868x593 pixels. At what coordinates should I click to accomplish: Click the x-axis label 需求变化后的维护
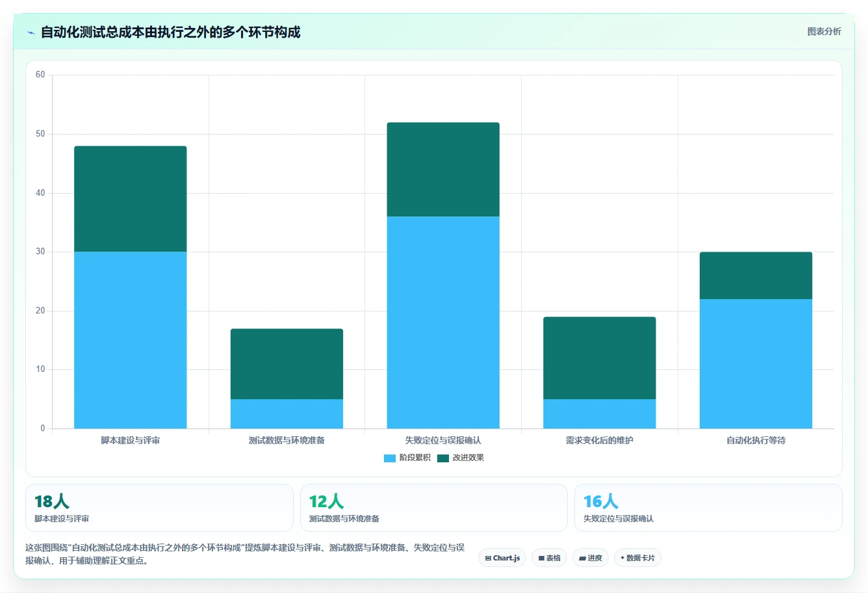(x=600, y=440)
